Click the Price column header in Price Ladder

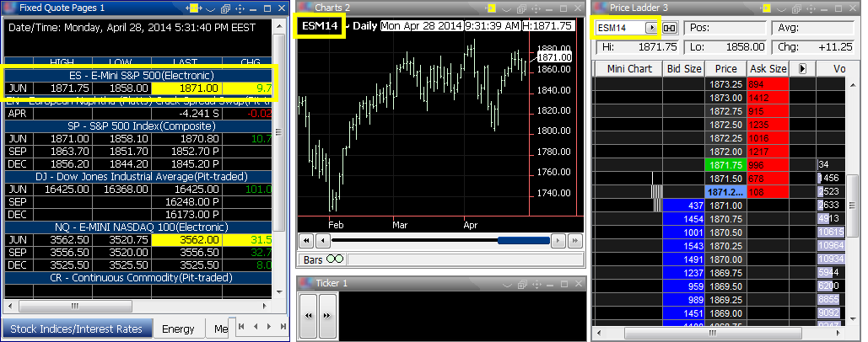click(x=725, y=68)
